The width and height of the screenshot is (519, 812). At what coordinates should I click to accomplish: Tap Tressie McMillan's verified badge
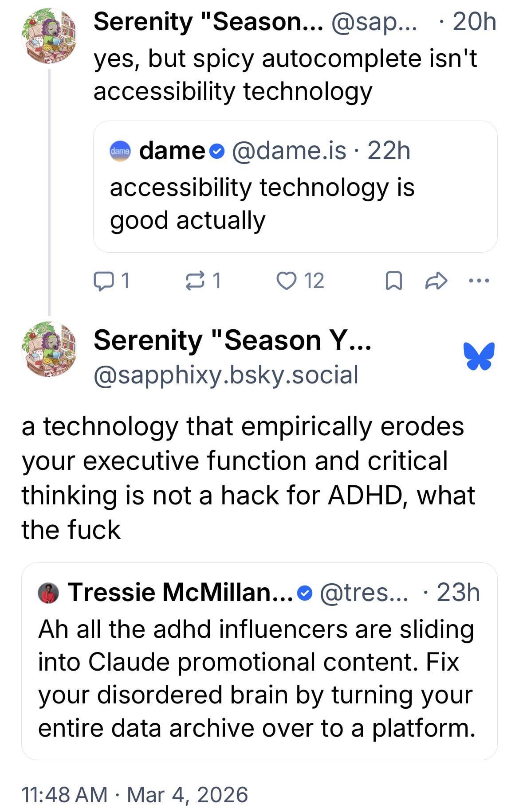click(x=305, y=593)
